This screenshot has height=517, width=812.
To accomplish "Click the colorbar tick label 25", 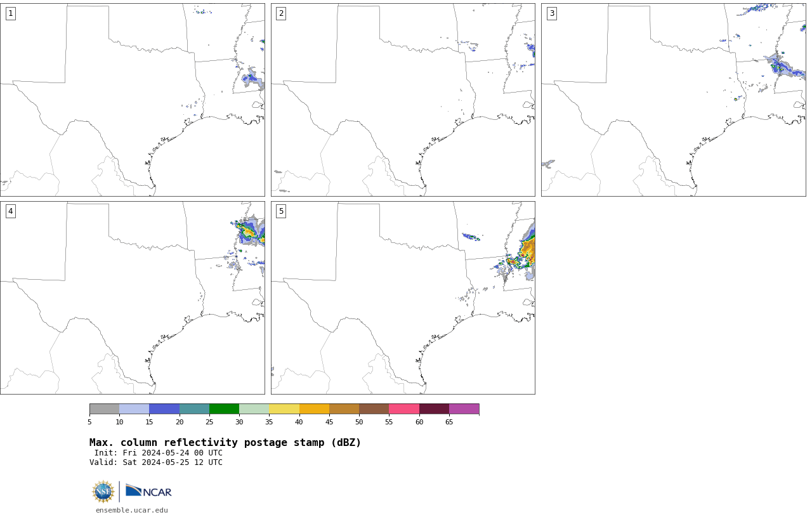I will [x=209, y=422].
